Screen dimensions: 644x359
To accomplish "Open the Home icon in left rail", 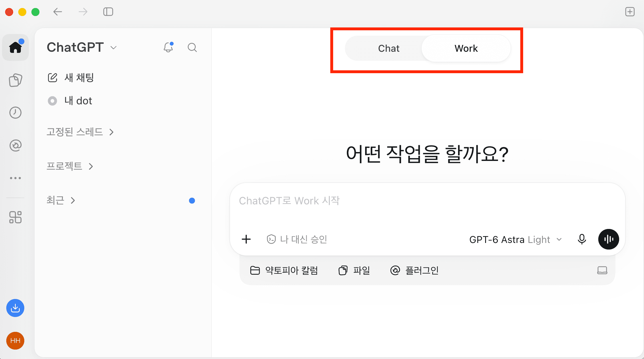I will tap(15, 47).
